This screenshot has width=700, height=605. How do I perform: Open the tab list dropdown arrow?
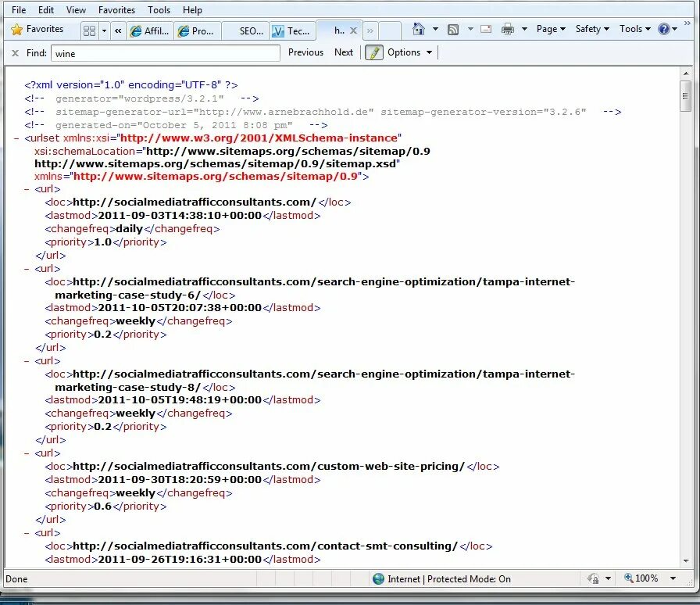(104, 30)
